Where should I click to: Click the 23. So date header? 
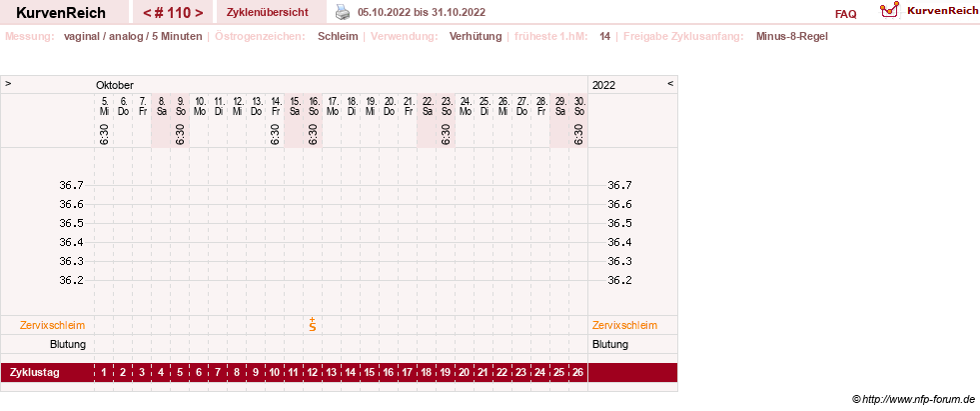coord(447,106)
